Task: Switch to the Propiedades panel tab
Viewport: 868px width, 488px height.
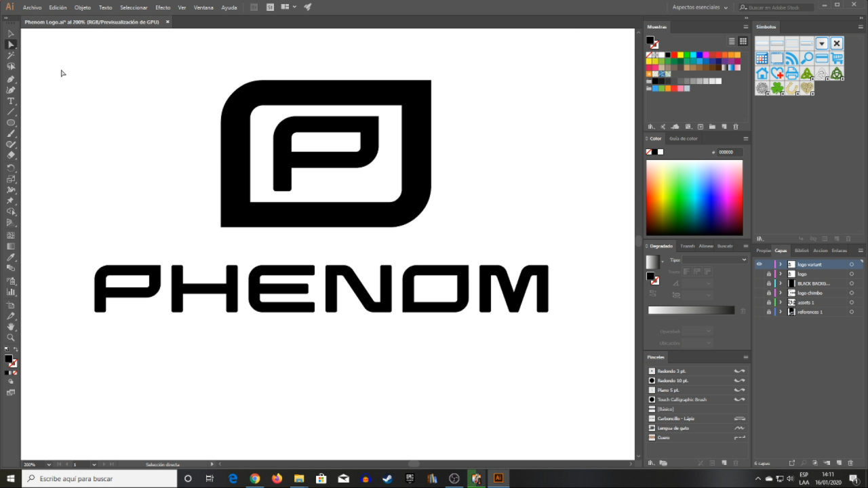Action: click(x=764, y=251)
